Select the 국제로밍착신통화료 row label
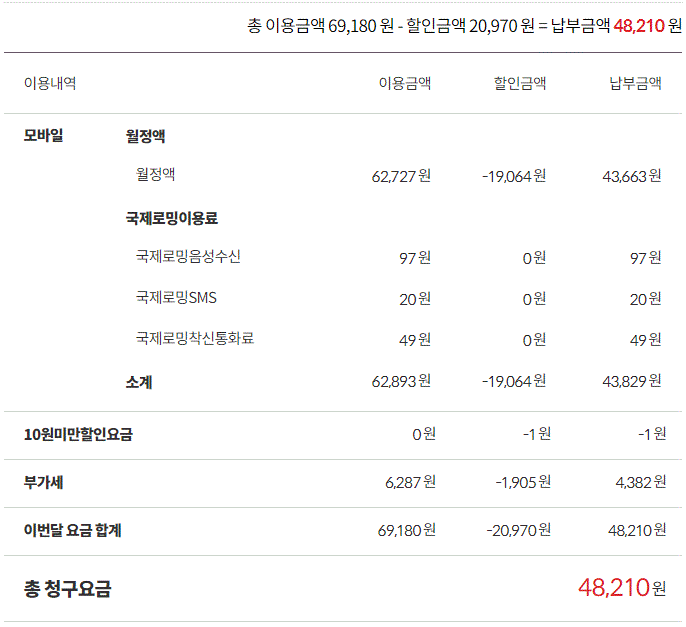The image size is (686, 627). pyautogui.click(x=195, y=338)
